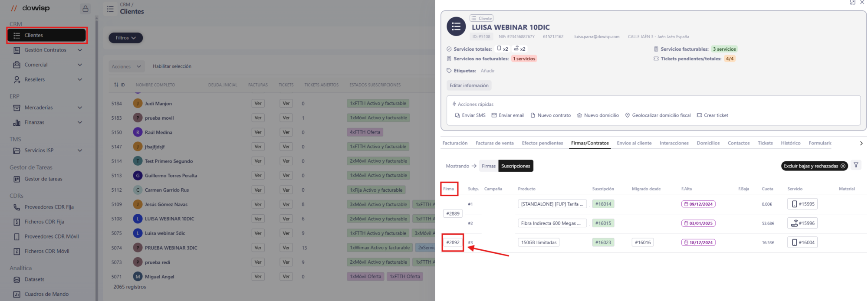Click Crear ticket quick action

click(x=712, y=115)
